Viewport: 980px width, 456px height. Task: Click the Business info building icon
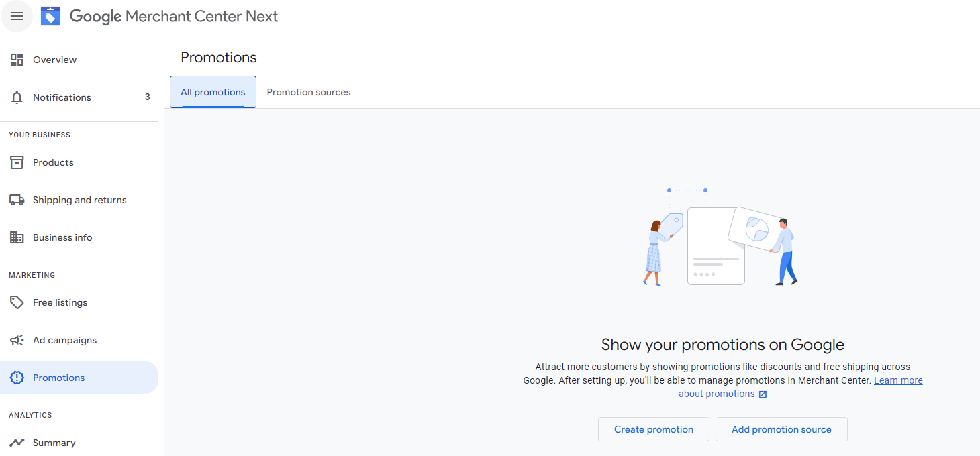coord(17,237)
